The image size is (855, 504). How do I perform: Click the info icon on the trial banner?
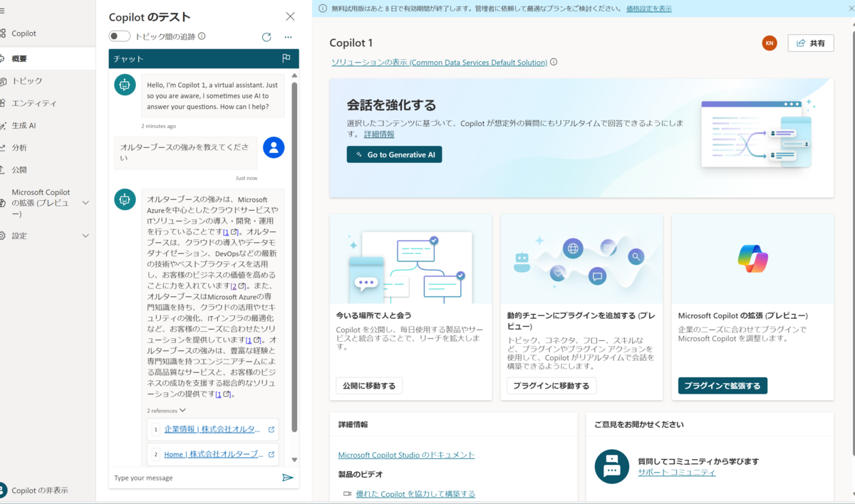tap(323, 9)
